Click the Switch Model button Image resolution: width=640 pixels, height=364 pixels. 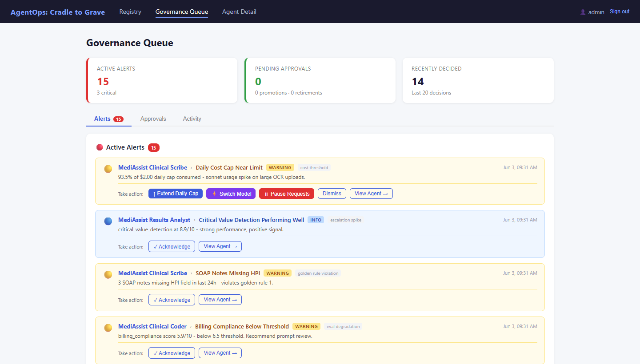[231, 194]
